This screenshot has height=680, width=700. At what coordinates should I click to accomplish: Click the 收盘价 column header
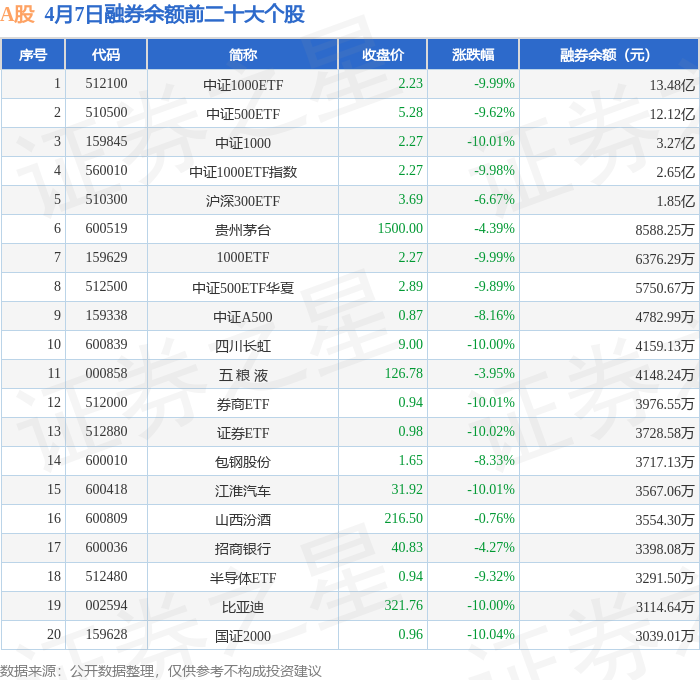383,54
